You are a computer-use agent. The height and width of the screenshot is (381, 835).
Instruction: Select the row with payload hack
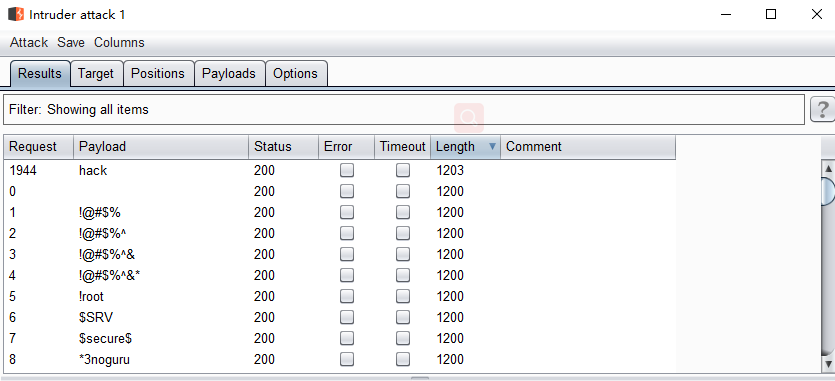340,171
